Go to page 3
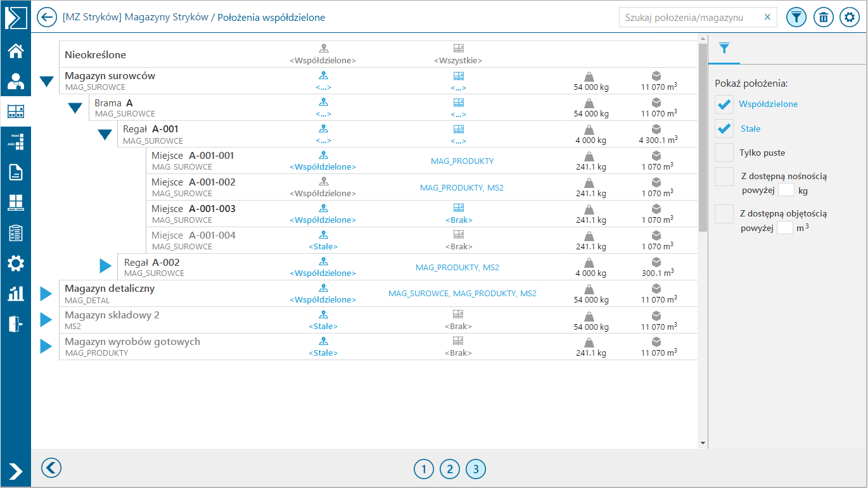 pos(476,469)
